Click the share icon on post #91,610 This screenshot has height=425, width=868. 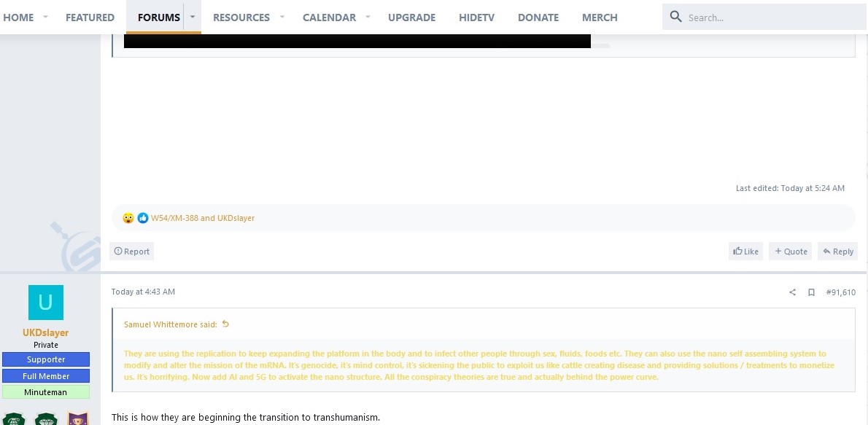coord(792,292)
